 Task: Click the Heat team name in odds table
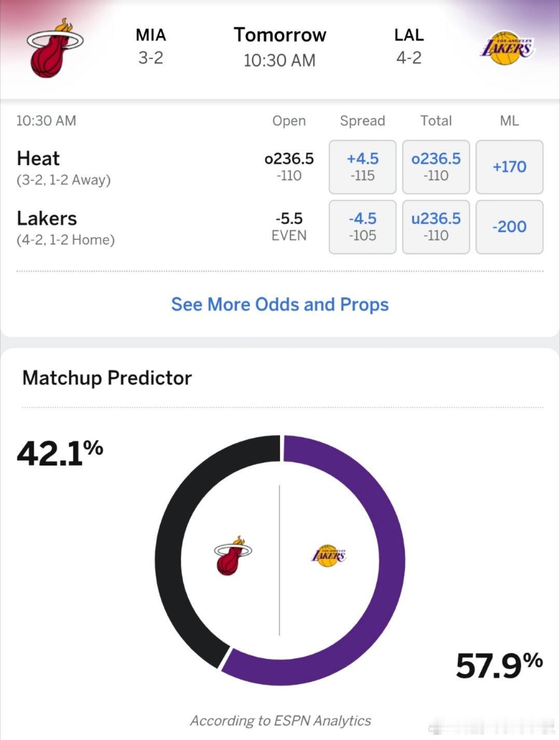point(38,158)
